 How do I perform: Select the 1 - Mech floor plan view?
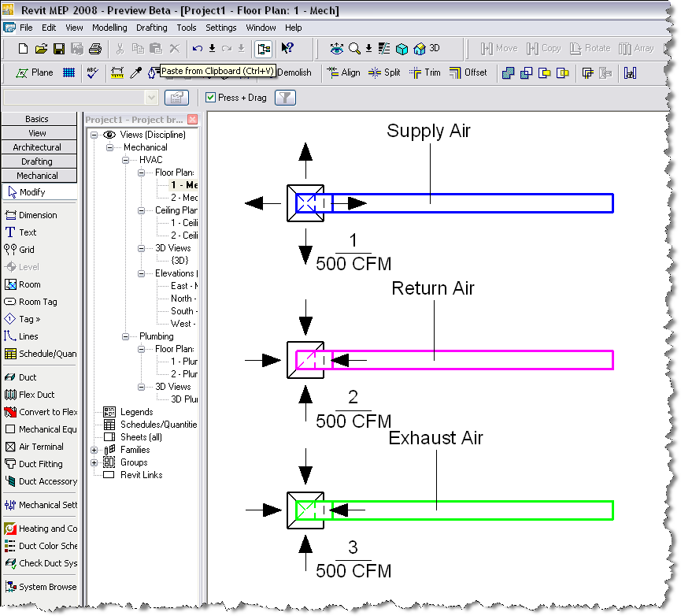click(x=184, y=185)
